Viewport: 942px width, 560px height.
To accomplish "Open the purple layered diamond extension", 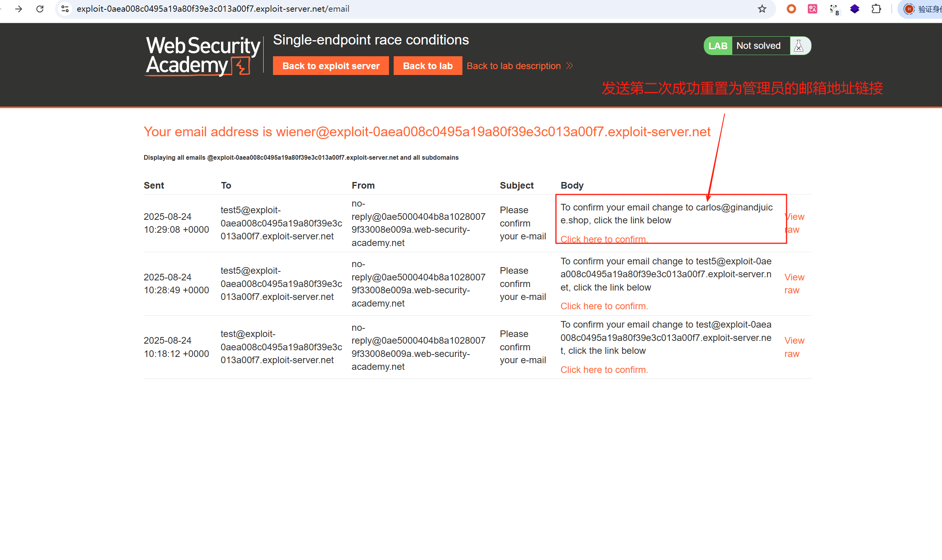I will click(x=855, y=9).
